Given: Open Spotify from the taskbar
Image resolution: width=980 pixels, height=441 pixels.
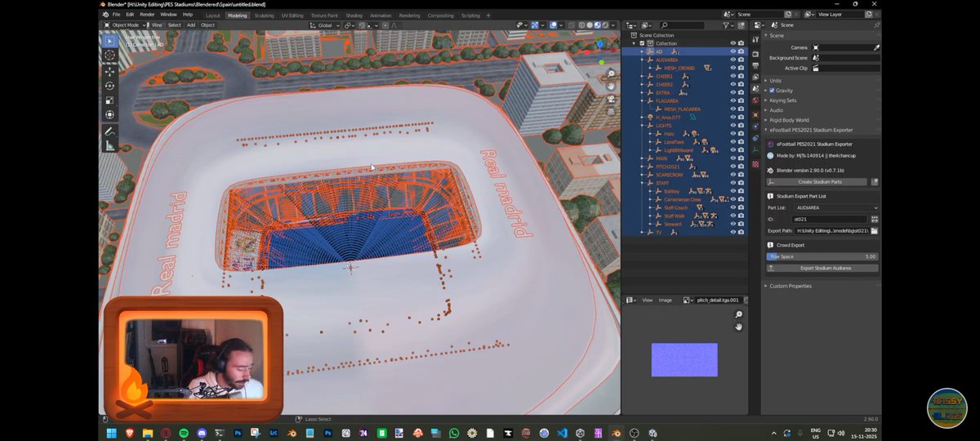Looking at the screenshot, I should (183, 433).
